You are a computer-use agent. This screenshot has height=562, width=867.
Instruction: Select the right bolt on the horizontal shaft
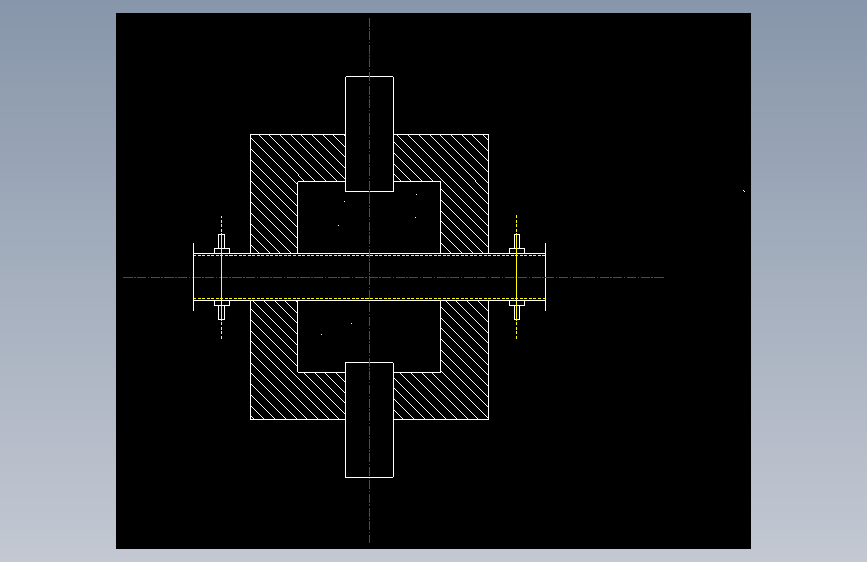517,277
